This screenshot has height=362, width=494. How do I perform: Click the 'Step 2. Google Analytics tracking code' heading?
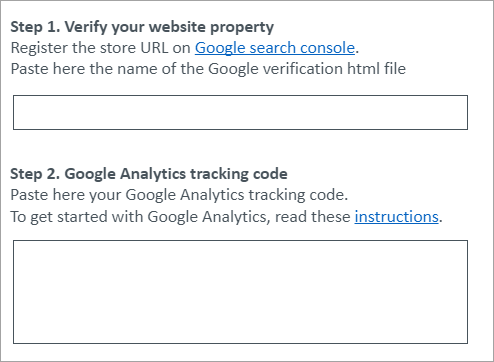tap(149, 174)
